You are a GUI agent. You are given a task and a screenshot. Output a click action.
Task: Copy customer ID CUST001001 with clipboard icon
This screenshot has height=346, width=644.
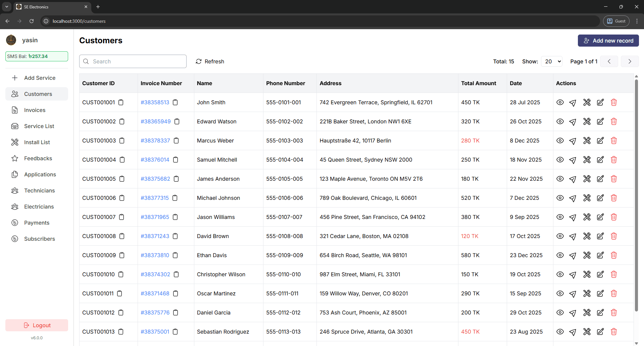pyautogui.click(x=121, y=102)
